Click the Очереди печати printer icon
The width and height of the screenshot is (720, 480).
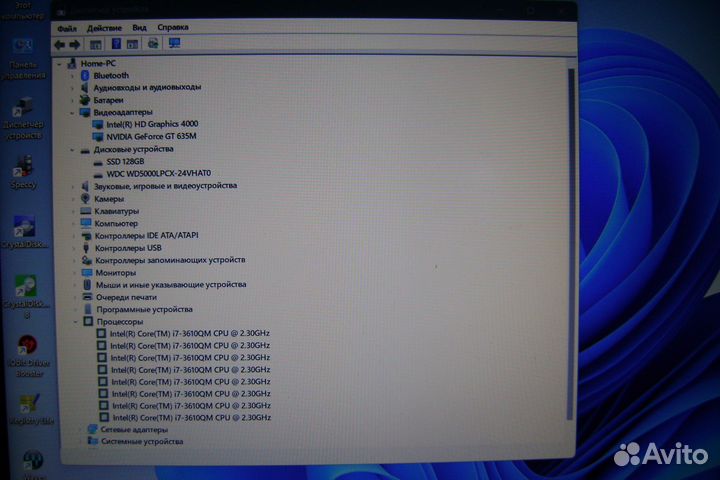coord(87,297)
